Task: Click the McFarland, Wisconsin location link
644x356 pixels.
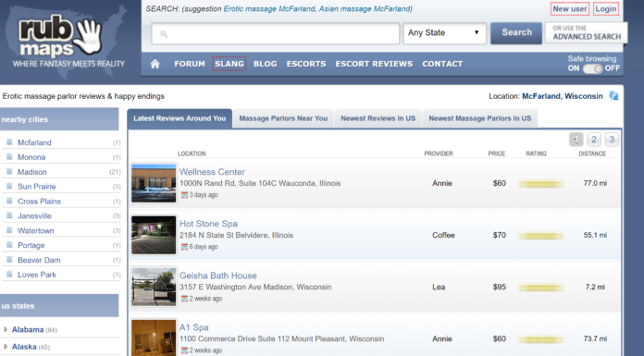Action: pyautogui.click(x=563, y=96)
